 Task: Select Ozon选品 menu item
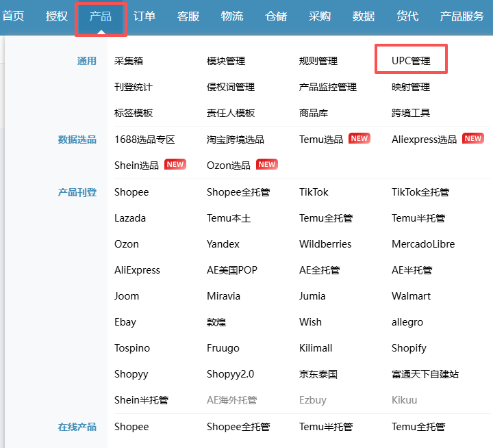[229, 165]
